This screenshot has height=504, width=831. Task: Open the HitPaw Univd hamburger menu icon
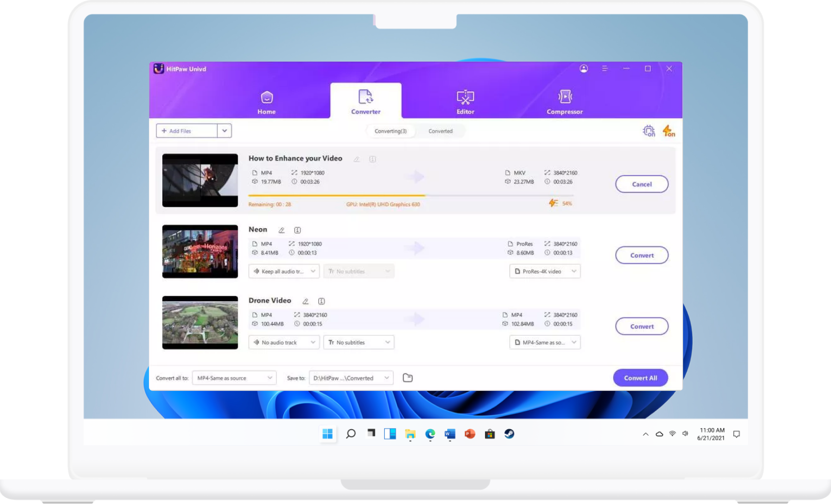click(x=605, y=68)
